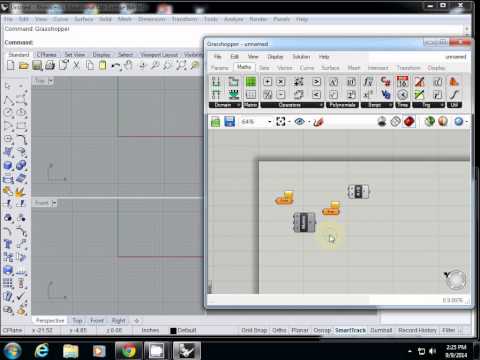Toggle Osnap in status bar
This screenshot has width=480, height=360.
click(322, 330)
